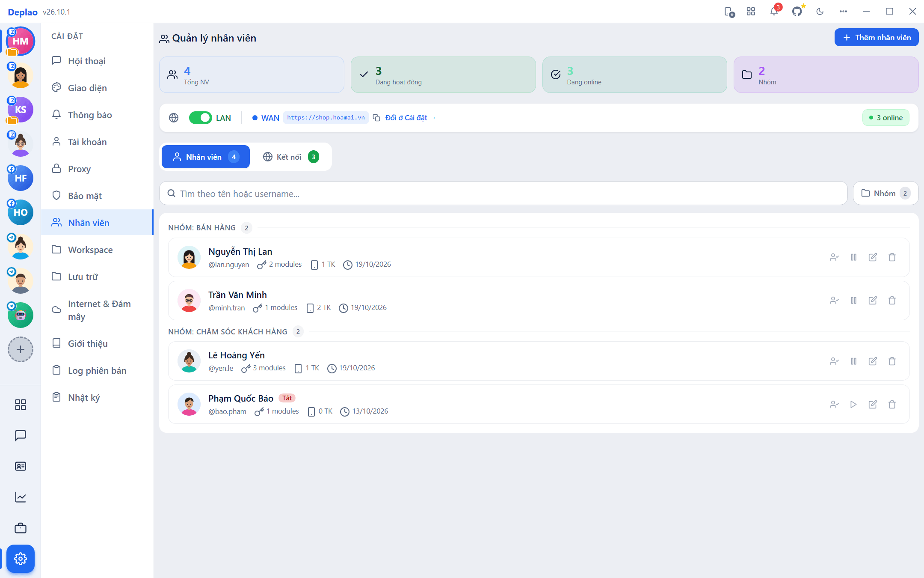924x578 pixels.
Task: Click Thêm nhân viên button
Action: point(877,37)
